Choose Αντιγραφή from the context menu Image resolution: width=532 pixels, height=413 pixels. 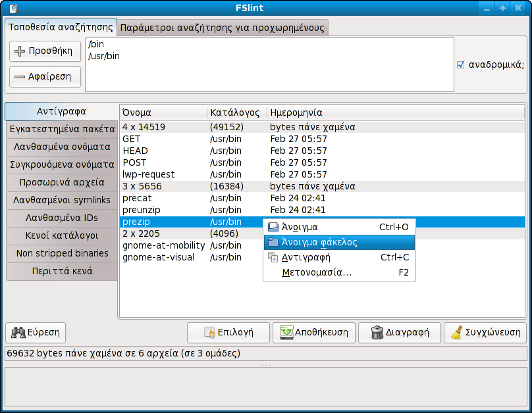point(339,258)
